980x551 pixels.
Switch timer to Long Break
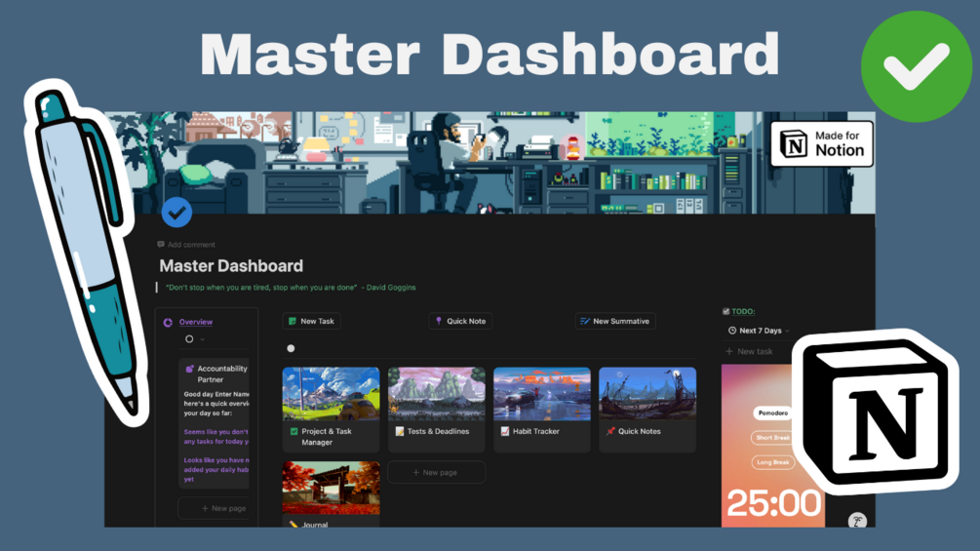coord(772,462)
